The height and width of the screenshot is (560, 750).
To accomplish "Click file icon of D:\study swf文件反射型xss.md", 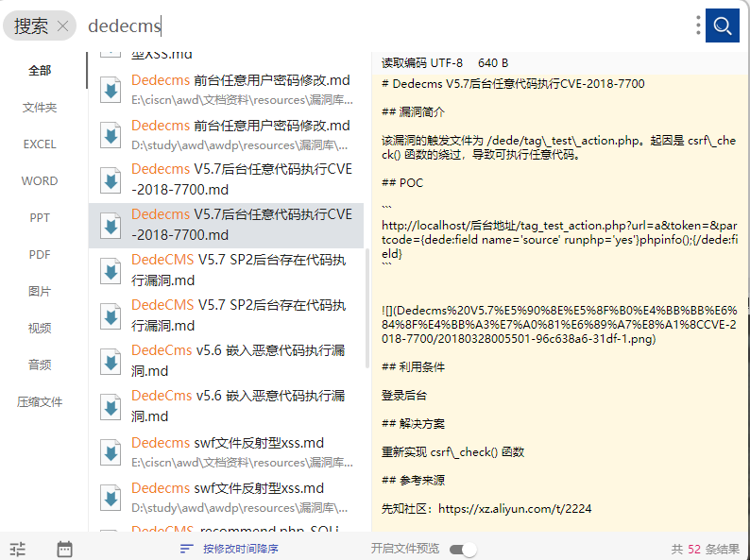I will pyautogui.click(x=111, y=498).
